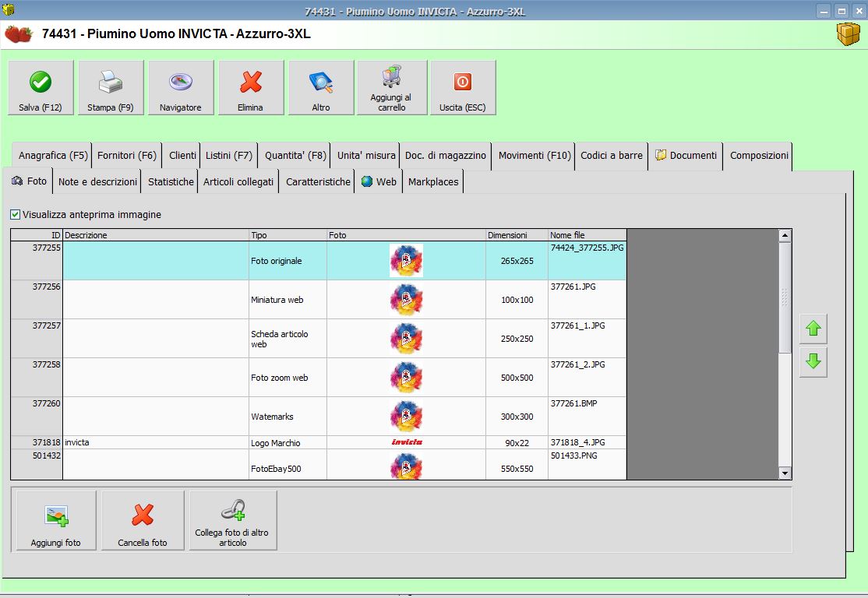Click file name 74424_377255.JPG
Screen dimensions: 868x598
587,248
